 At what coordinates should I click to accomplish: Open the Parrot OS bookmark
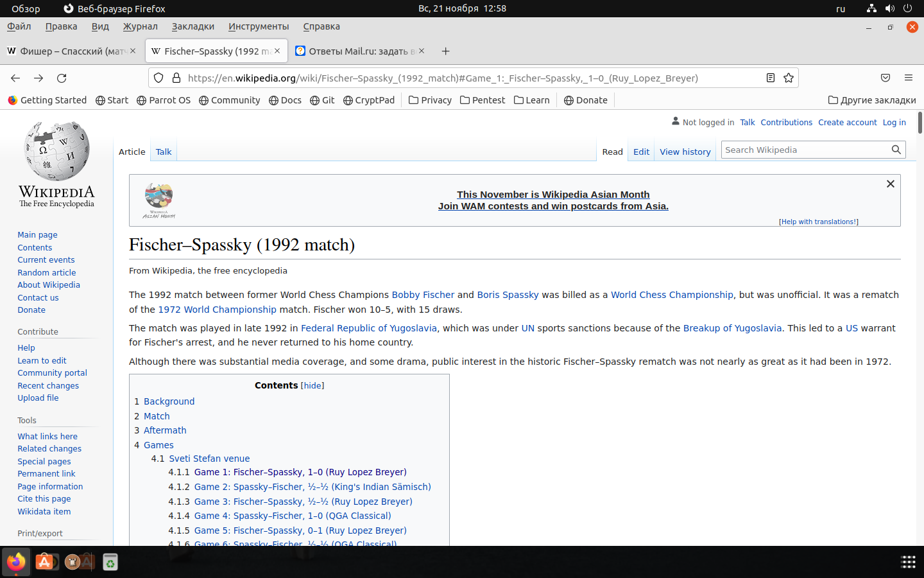pos(164,100)
